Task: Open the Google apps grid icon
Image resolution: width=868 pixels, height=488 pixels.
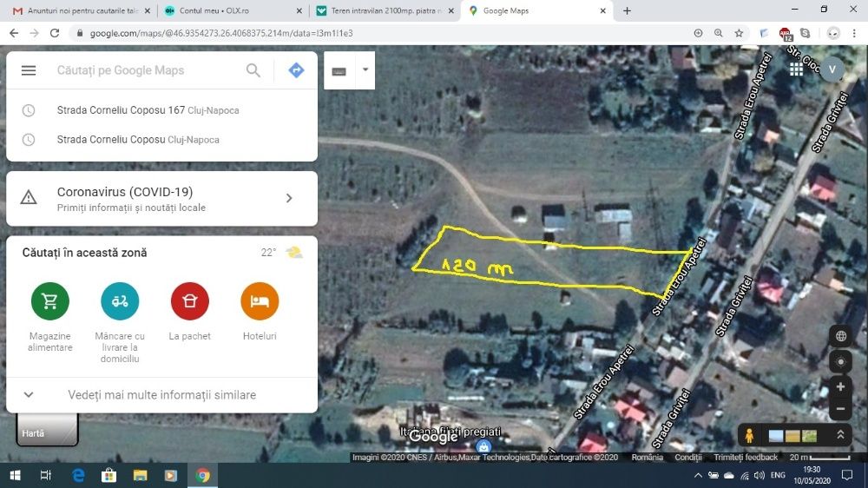Action: (x=796, y=69)
